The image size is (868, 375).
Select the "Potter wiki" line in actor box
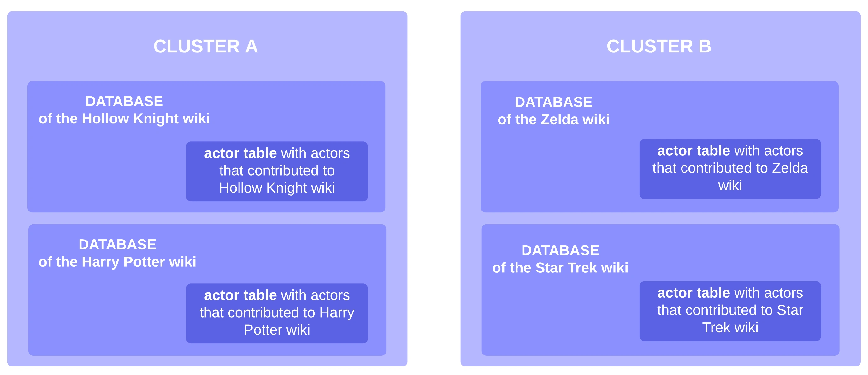click(x=277, y=330)
